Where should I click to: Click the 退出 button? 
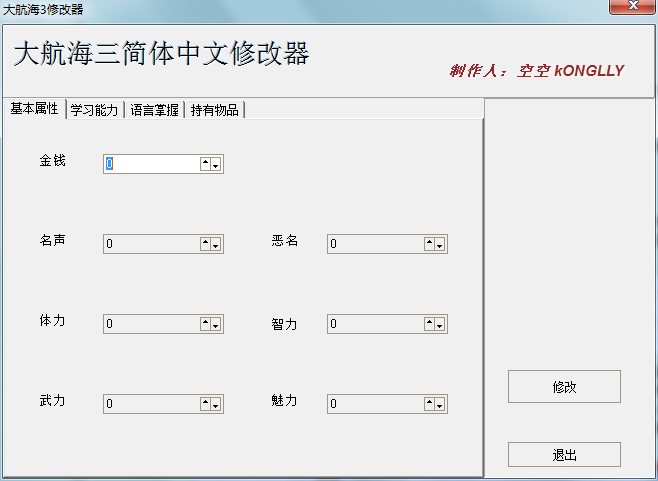point(564,455)
